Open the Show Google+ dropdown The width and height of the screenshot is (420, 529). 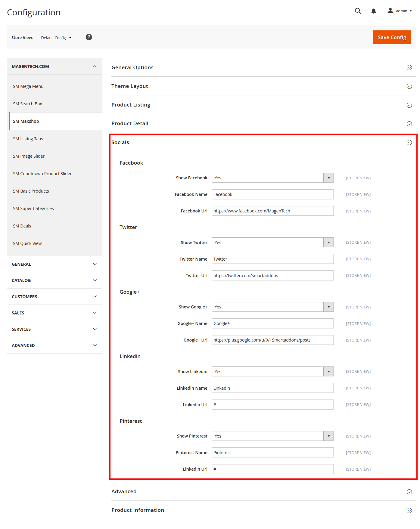pyautogui.click(x=273, y=307)
